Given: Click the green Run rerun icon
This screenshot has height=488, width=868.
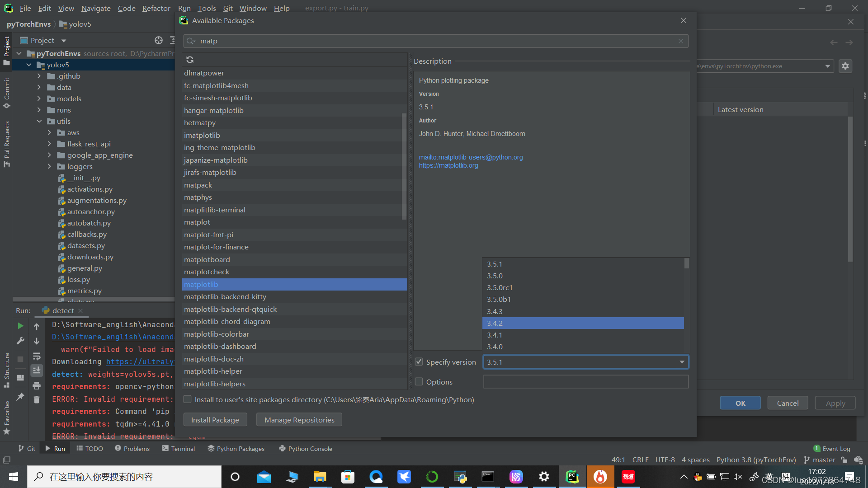Looking at the screenshot, I should 20,326.
